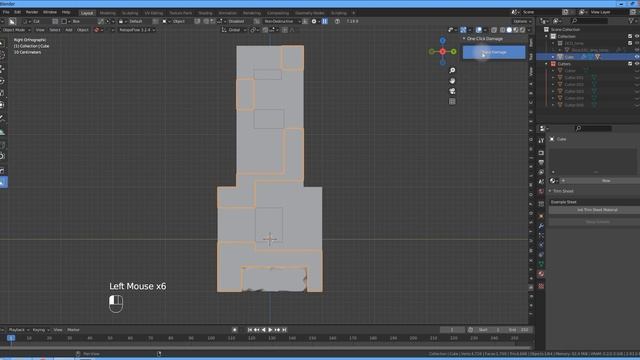640x360 pixels.
Task: Toggle viewport gizmos button
Action: click(463, 30)
